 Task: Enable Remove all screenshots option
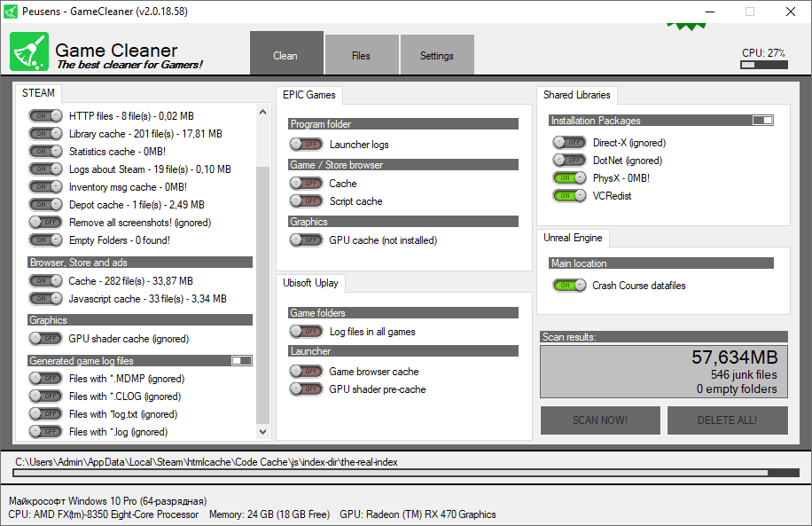pyautogui.click(x=45, y=223)
